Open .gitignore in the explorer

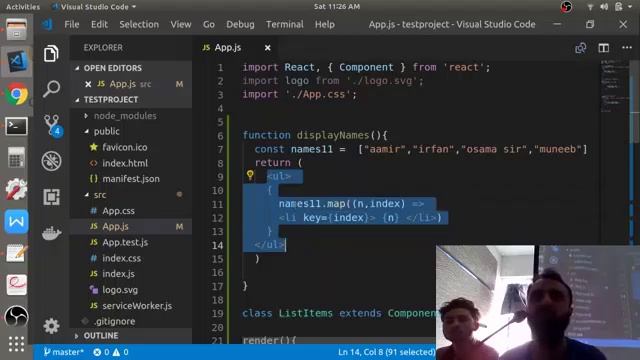pyautogui.click(x=114, y=321)
